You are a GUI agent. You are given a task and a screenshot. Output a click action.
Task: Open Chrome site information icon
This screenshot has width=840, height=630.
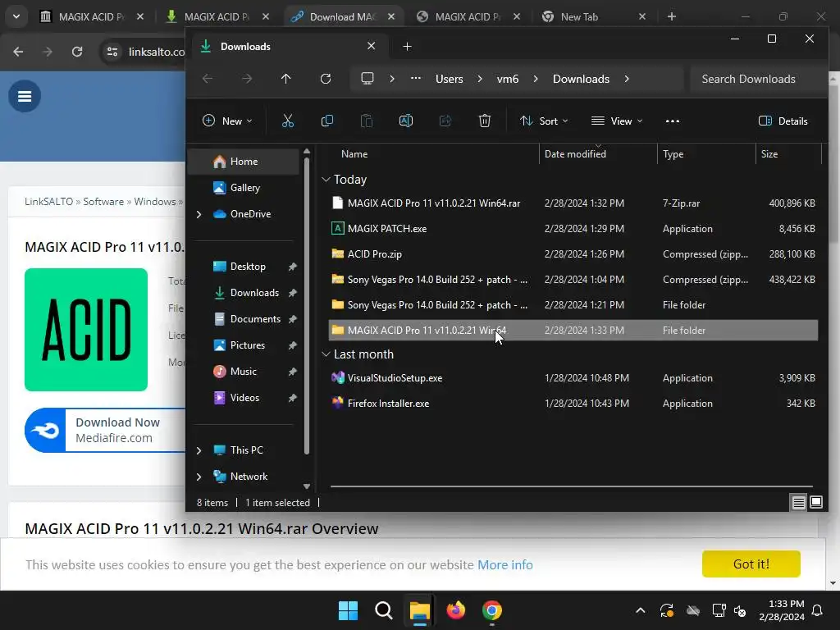tap(112, 52)
